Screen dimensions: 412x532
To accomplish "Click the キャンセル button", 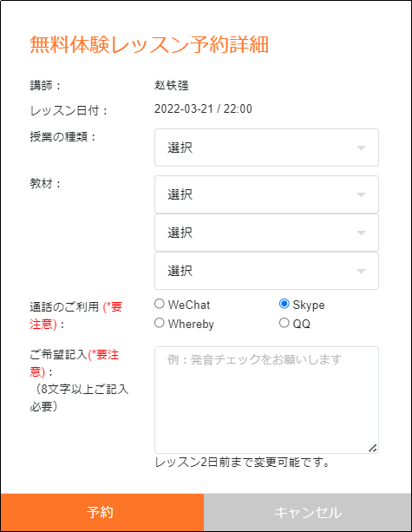I will pos(308,512).
